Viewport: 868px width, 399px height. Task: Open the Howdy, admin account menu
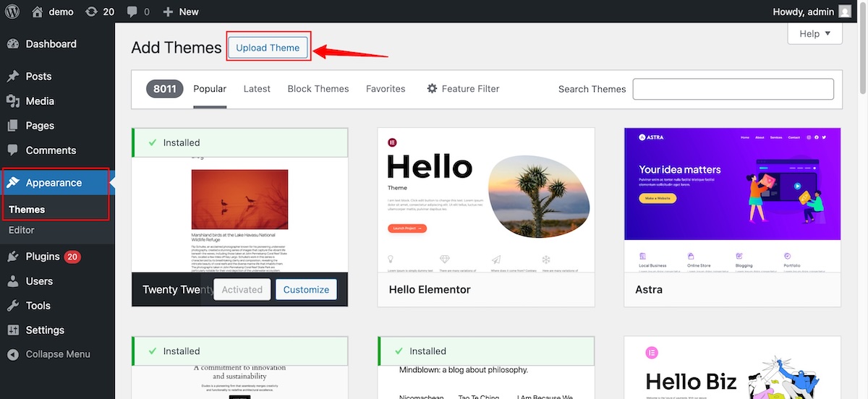point(804,12)
